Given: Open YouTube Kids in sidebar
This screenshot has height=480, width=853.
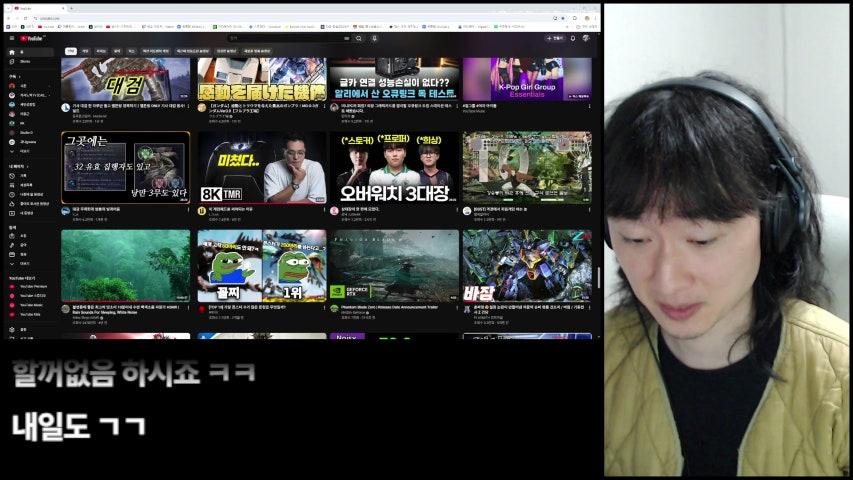Looking at the screenshot, I should (30, 315).
